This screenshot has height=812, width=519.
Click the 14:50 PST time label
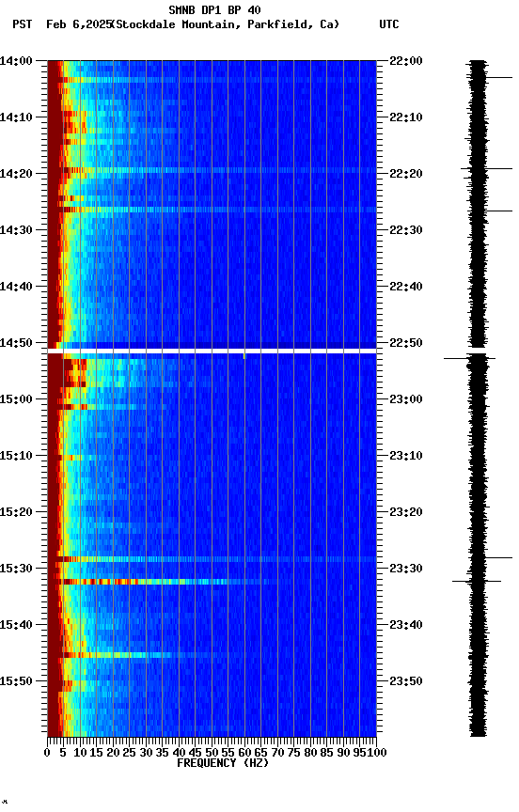point(16,343)
